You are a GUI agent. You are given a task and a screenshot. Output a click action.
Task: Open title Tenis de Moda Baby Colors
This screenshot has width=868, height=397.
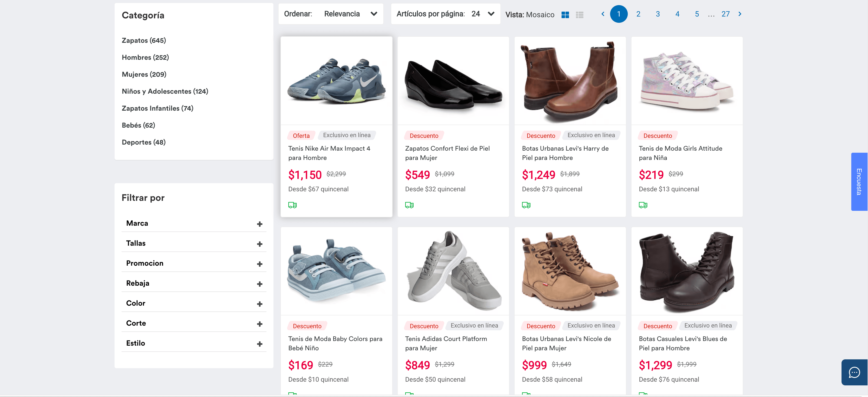(335, 343)
